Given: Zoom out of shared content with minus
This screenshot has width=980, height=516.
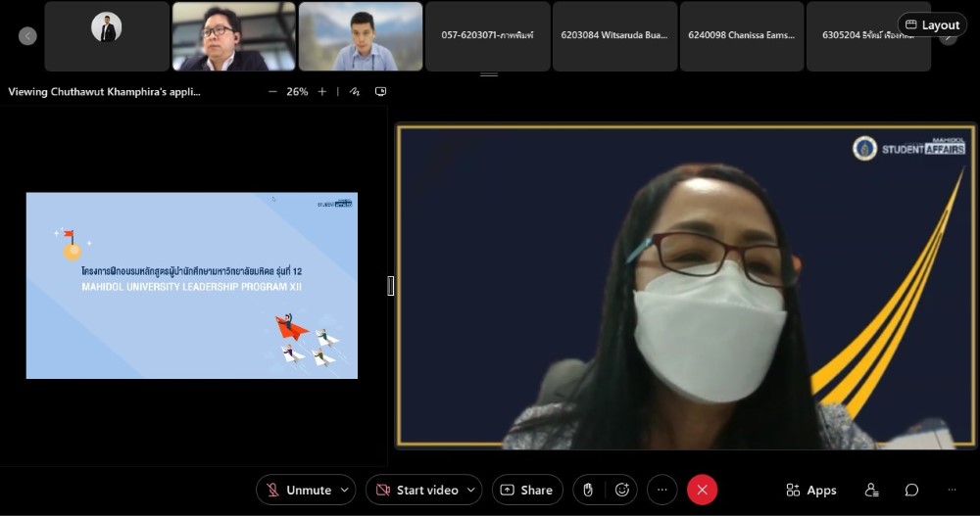Looking at the screenshot, I should click(x=272, y=92).
